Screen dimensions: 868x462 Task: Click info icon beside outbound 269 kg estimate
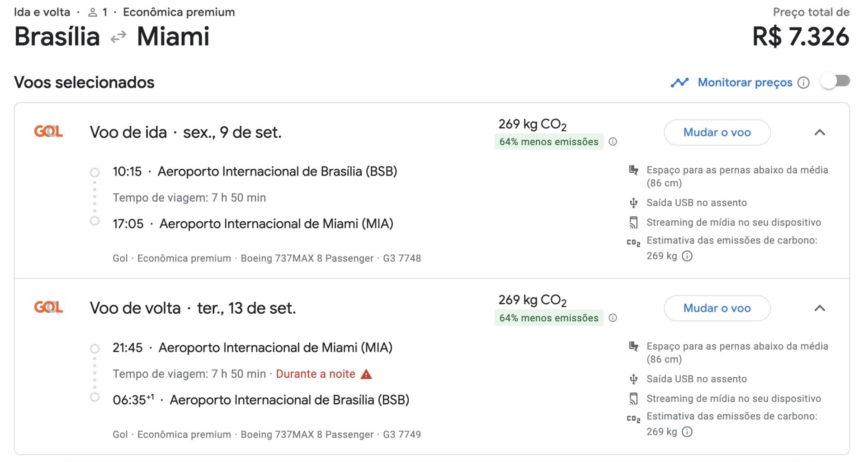point(687,256)
